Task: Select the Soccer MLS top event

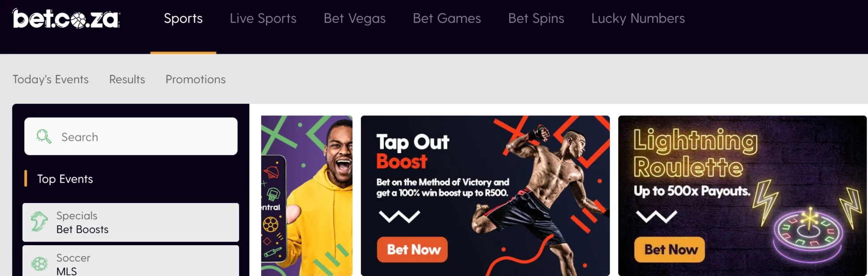Action: (x=131, y=261)
